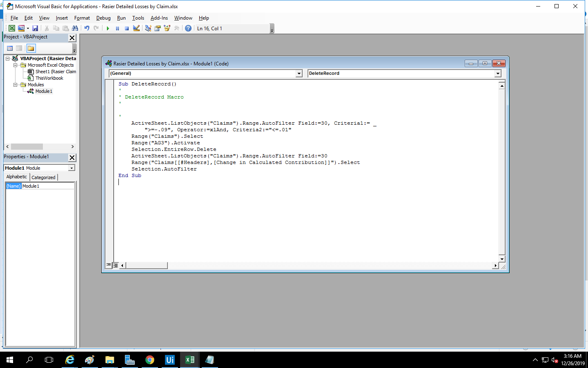588x368 pixels.
Task: Click Project tree horizontal scrollbar thumb
Action: pos(27,146)
